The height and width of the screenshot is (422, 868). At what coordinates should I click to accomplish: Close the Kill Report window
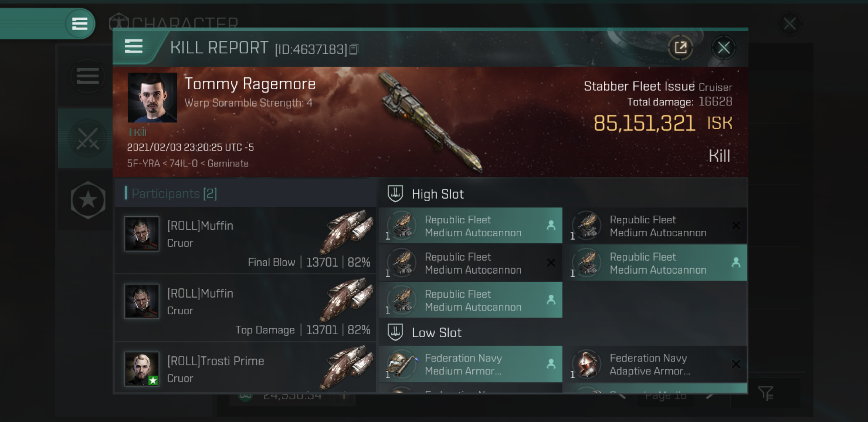pyautogui.click(x=723, y=48)
